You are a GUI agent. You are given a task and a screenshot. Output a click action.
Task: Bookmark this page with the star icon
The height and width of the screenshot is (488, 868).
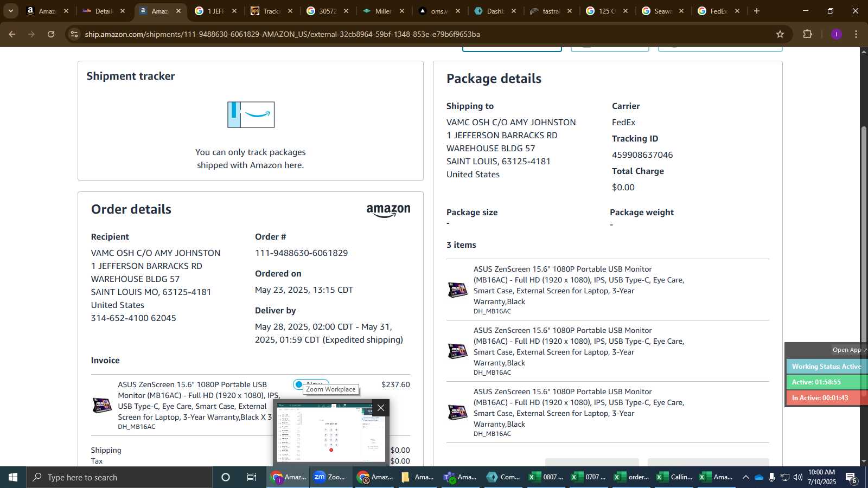(x=780, y=34)
